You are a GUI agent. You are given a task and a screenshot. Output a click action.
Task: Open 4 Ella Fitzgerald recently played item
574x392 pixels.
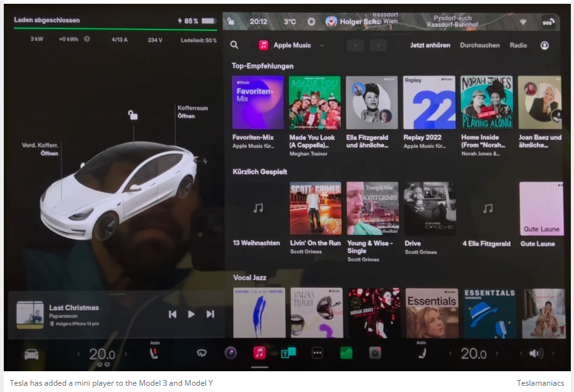click(487, 209)
